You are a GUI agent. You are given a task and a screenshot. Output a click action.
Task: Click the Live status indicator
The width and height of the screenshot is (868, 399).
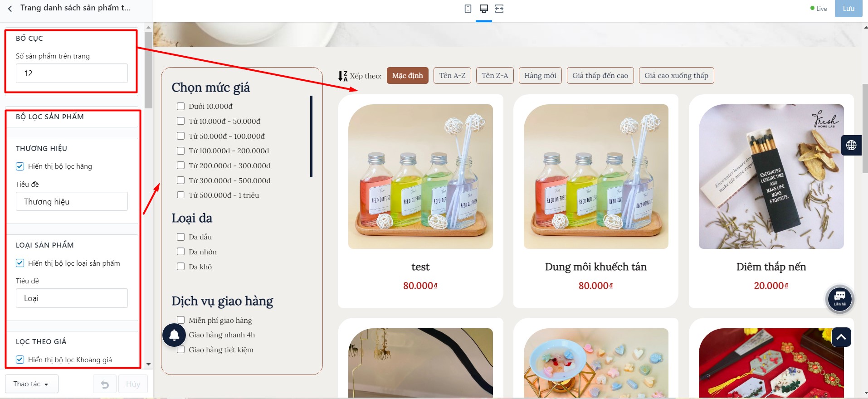point(819,9)
